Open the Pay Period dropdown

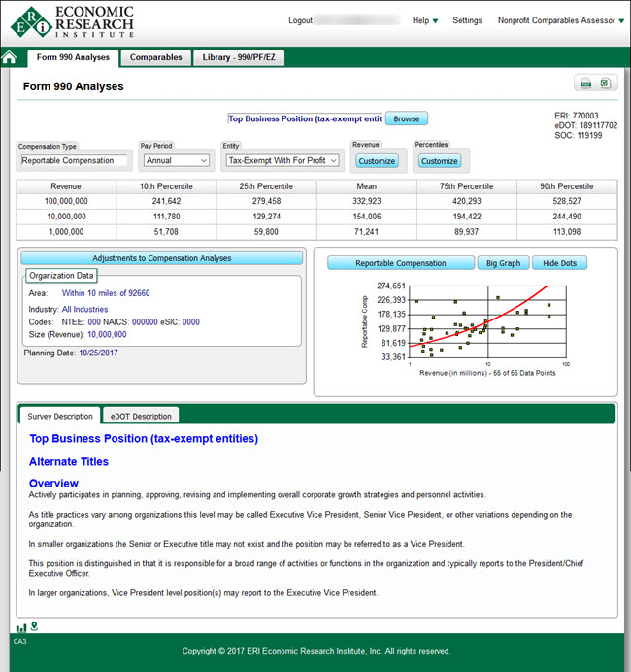(176, 160)
